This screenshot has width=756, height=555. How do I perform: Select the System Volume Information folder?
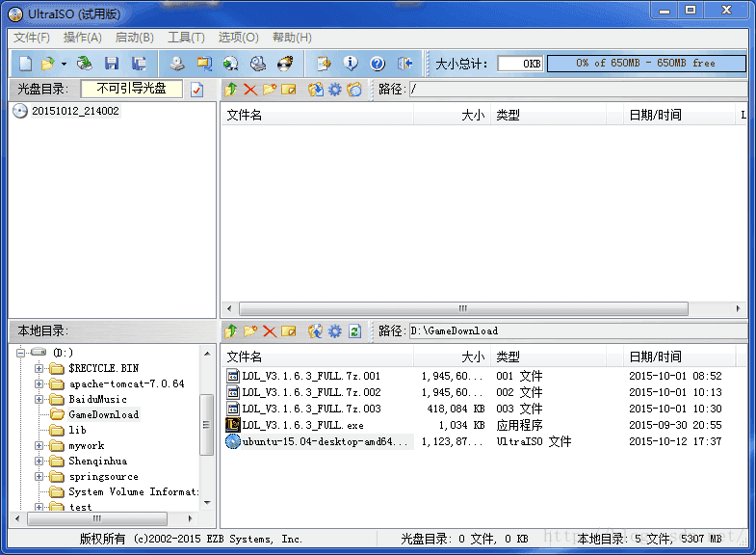point(134,491)
